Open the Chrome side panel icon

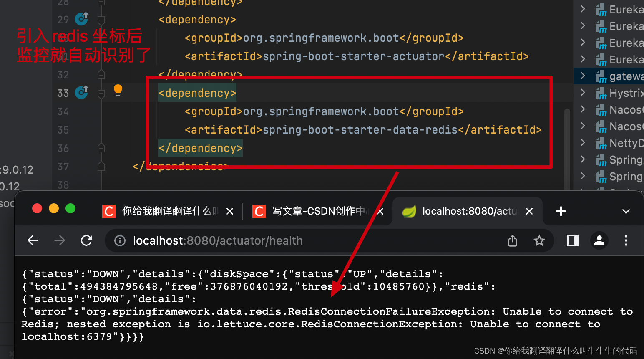[x=572, y=240]
